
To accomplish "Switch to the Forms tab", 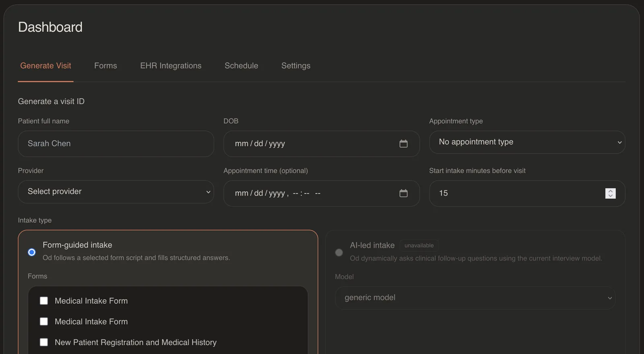I will (x=105, y=66).
